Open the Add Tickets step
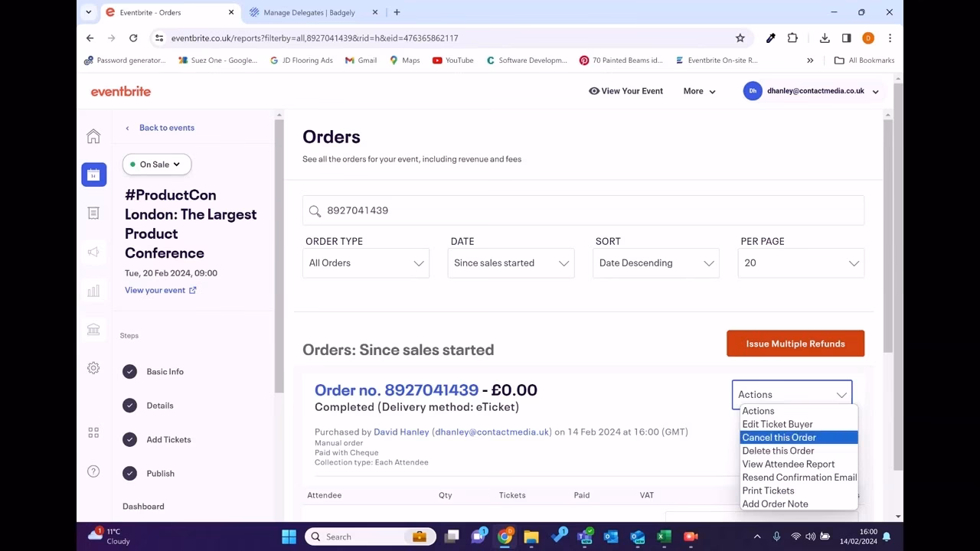The image size is (980, 551). coord(168,440)
